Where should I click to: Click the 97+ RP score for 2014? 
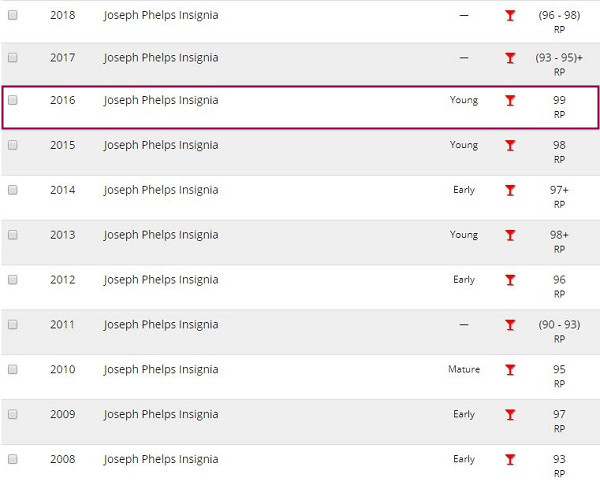559,197
